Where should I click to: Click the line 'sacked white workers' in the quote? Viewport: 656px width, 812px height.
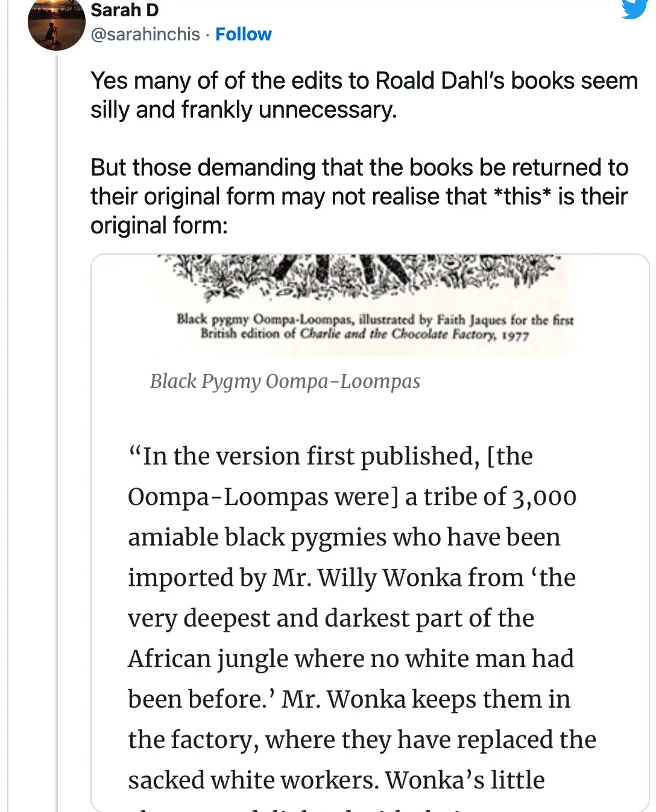coord(253,780)
